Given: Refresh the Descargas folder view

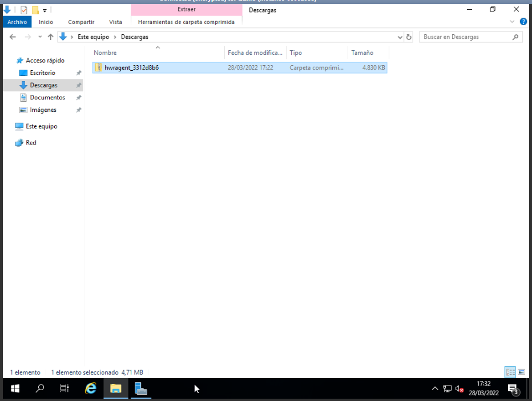Looking at the screenshot, I should (x=409, y=37).
